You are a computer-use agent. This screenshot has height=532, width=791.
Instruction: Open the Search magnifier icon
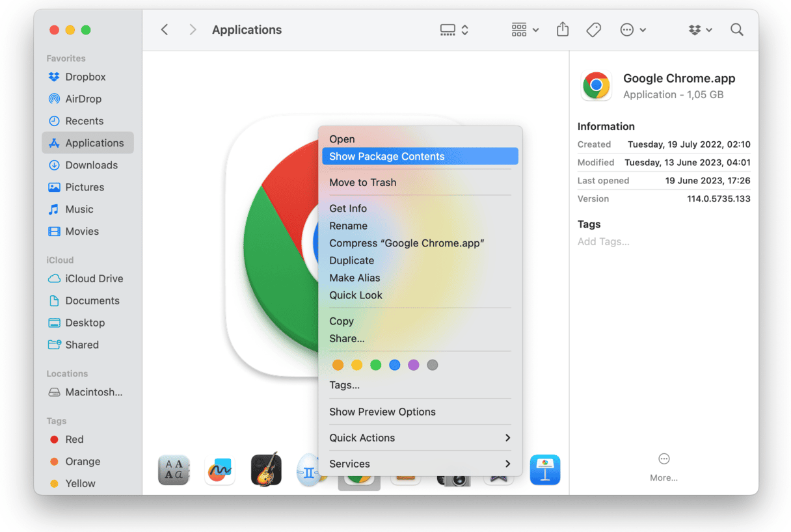pos(736,30)
